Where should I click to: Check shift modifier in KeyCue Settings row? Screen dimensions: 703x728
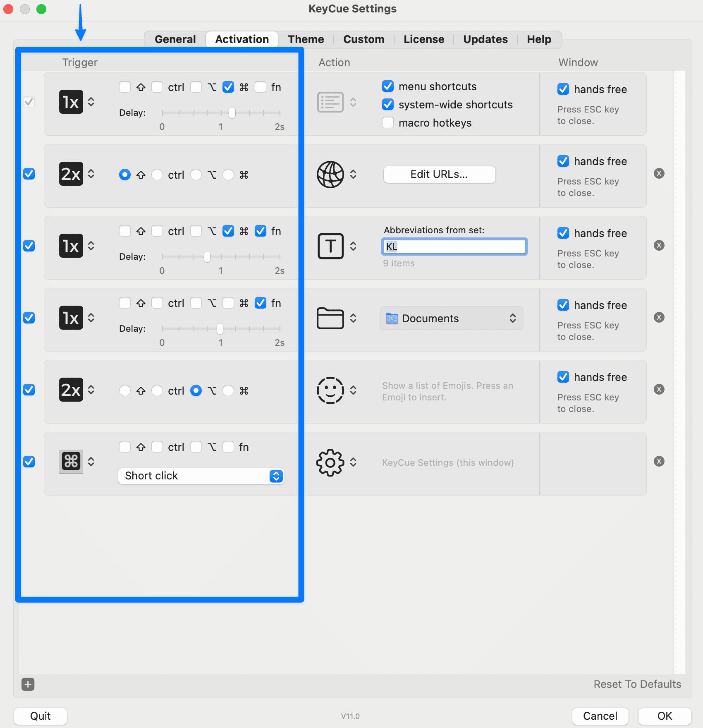click(x=125, y=447)
